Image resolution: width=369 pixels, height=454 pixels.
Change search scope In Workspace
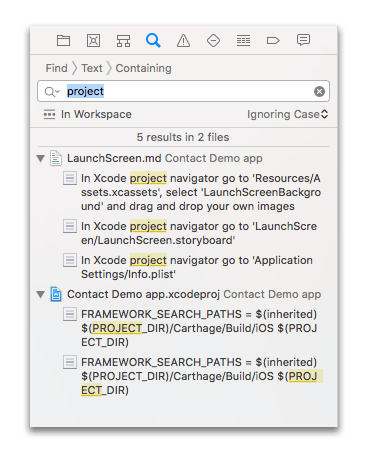click(x=96, y=114)
